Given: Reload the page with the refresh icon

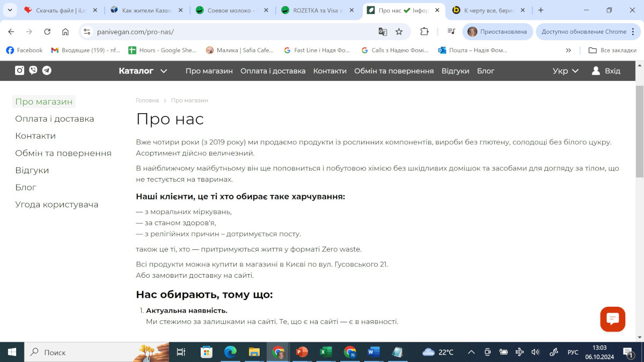Looking at the screenshot, I should [x=47, y=32].
